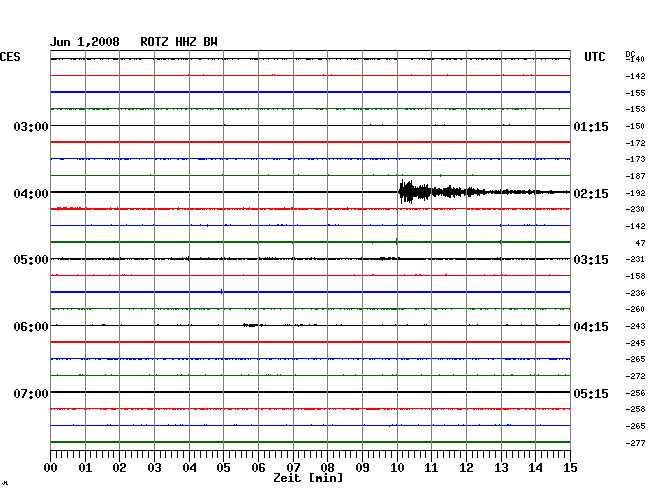Click the DC value -260
The image size is (650, 494).
(635, 309)
